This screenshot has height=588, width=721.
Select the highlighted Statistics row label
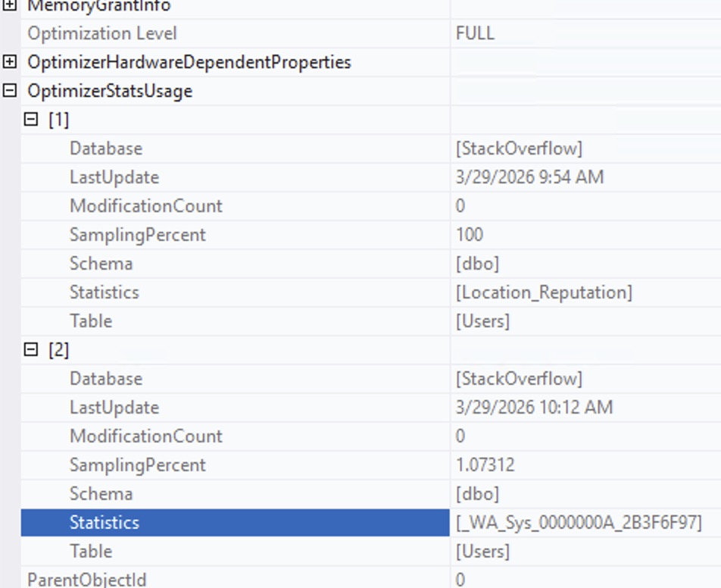coord(104,523)
